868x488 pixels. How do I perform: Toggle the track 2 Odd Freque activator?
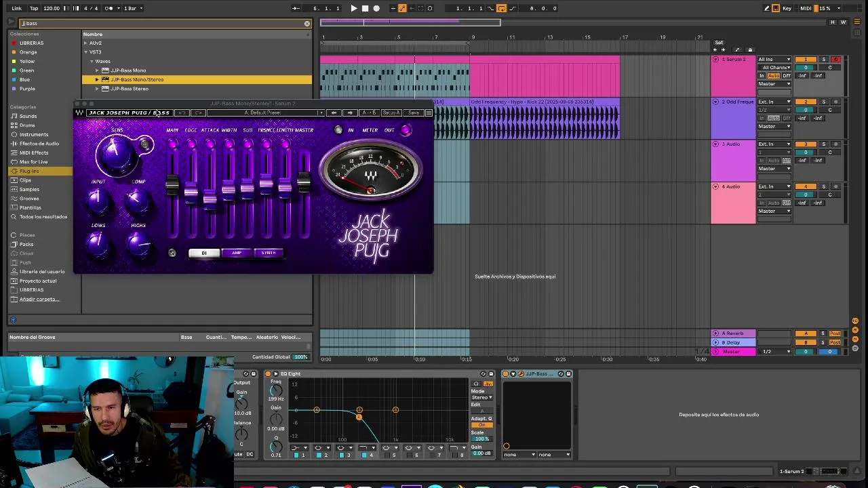(x=806, y=102)
